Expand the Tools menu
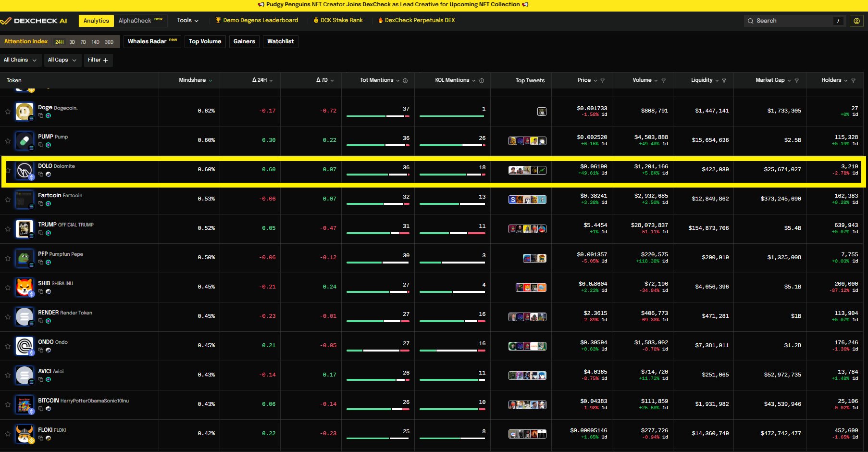Image resolution: width=868 pixels, height=452 pixels. pyautogui.click(x=187, y=20)
